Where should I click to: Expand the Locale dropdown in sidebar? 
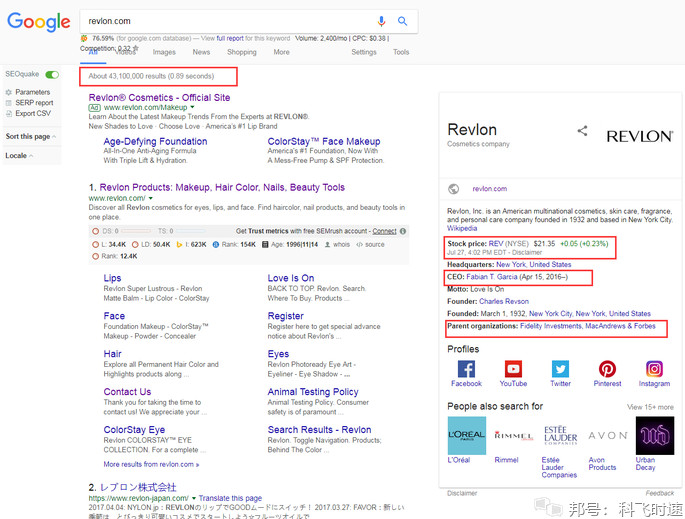[x=19, y=156]
